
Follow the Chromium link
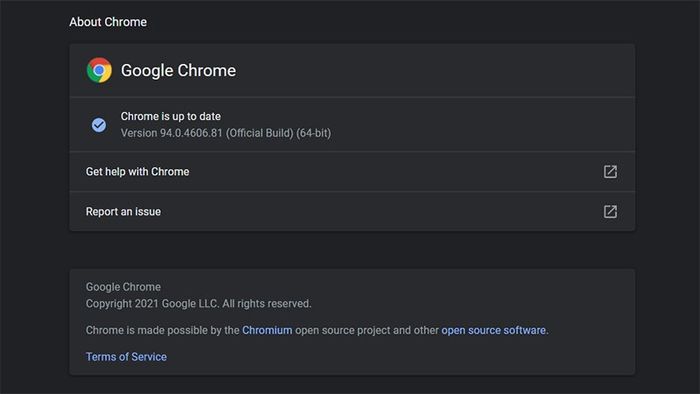(267, 330)
